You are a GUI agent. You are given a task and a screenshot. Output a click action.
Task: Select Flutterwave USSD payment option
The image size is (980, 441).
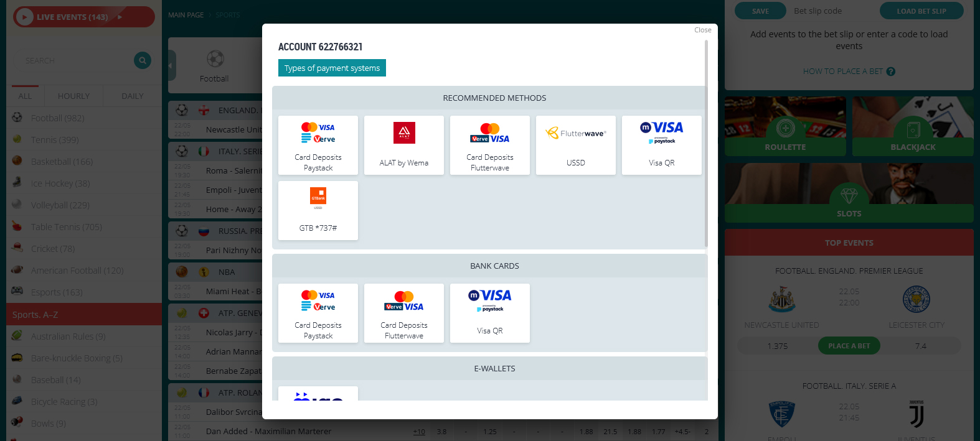(576, 145)
